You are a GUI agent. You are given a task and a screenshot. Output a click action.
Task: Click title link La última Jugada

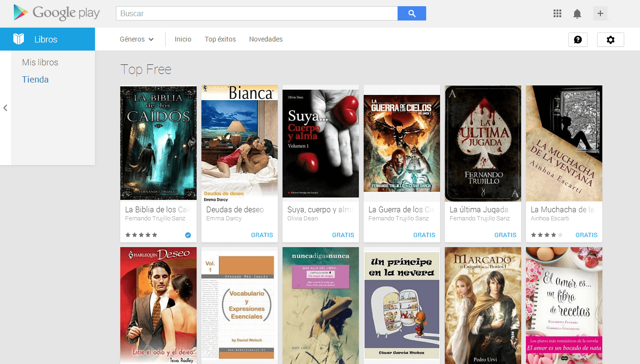tap(479, 209)
